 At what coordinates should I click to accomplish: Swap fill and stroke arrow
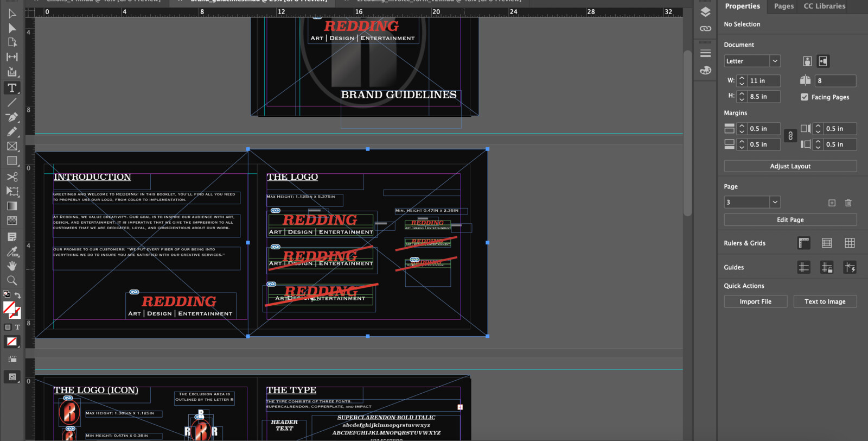click(x=18, y=295)
